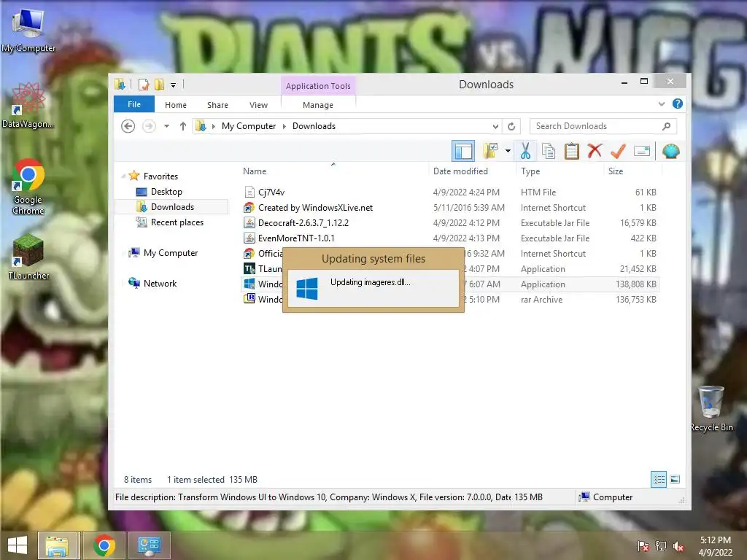The image size is (747, 560).
Task: Open the Manage ribbon tab
Action: pyautogui.click(x=318, y=105)
